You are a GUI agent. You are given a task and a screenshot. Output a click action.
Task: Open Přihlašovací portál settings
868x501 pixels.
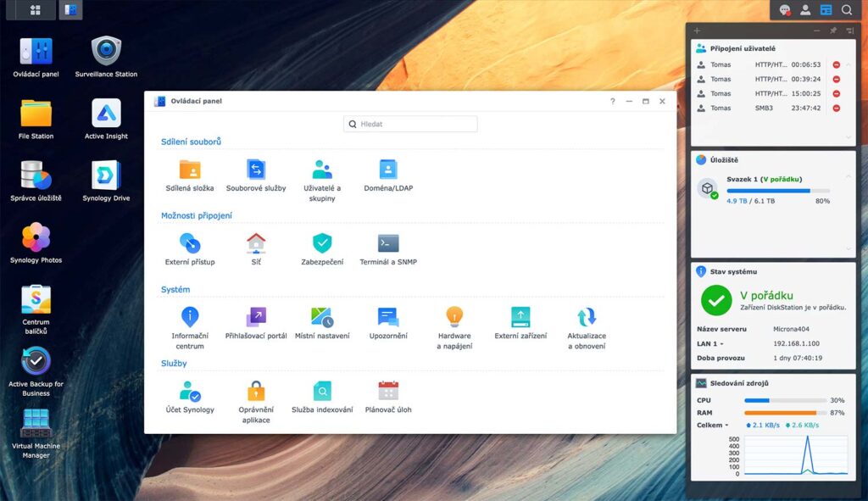click(x=256, y=324)
